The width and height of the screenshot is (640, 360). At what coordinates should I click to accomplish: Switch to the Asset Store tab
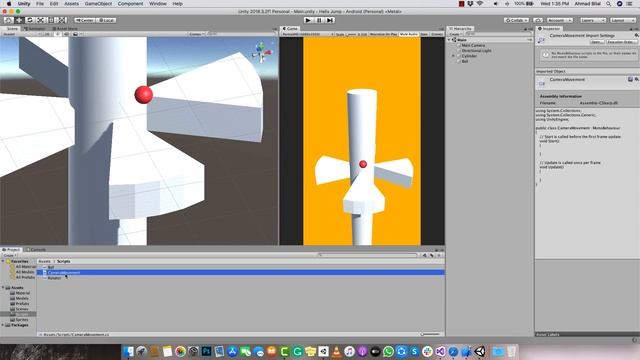point(64,29)
